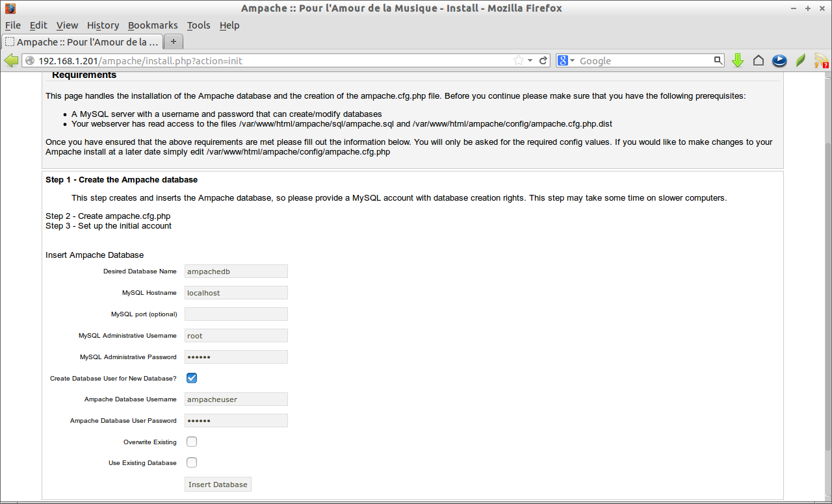Click 'Insert Ampache Database' label
Image resolution: width=832 pixels, height=504 pixels.
click(x=95, y=255)
